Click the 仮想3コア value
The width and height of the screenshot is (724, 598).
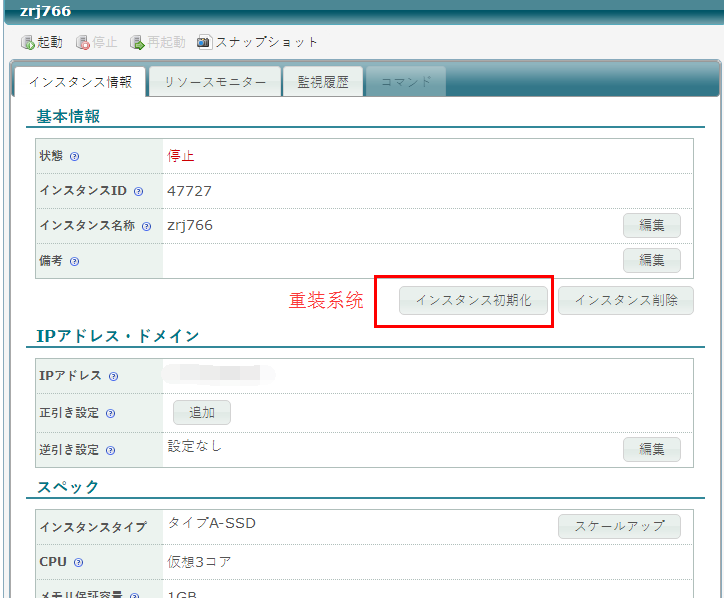tap(199, 562)
